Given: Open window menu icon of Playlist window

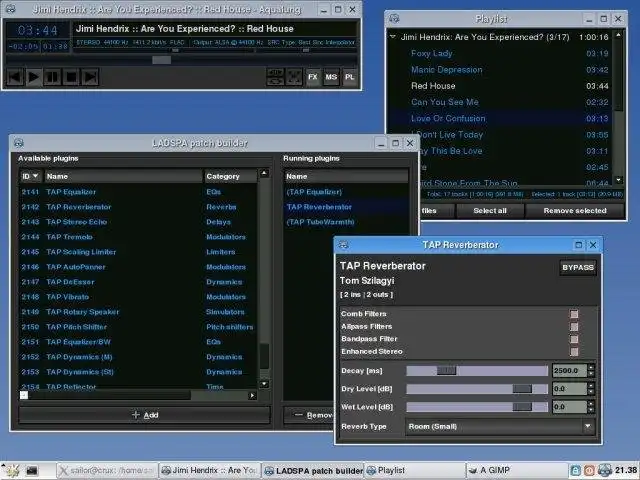Looking at the screenshot, I should point(394,18).
